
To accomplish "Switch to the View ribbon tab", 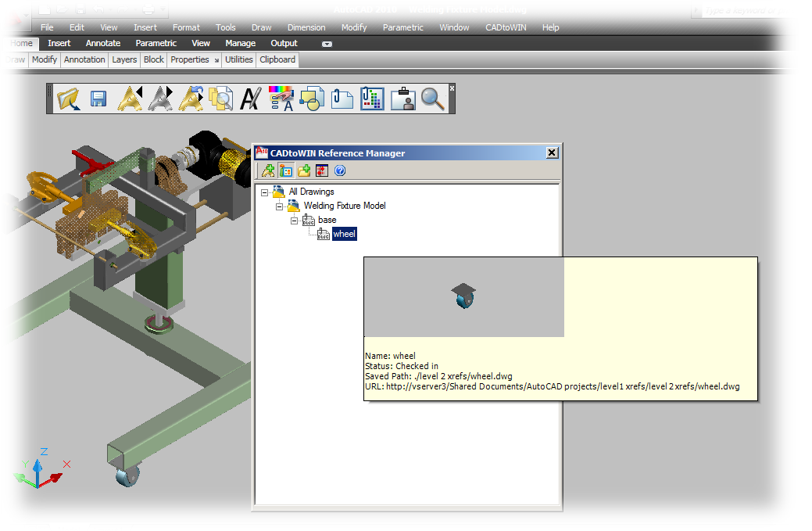I will click(x=201, y=44).
